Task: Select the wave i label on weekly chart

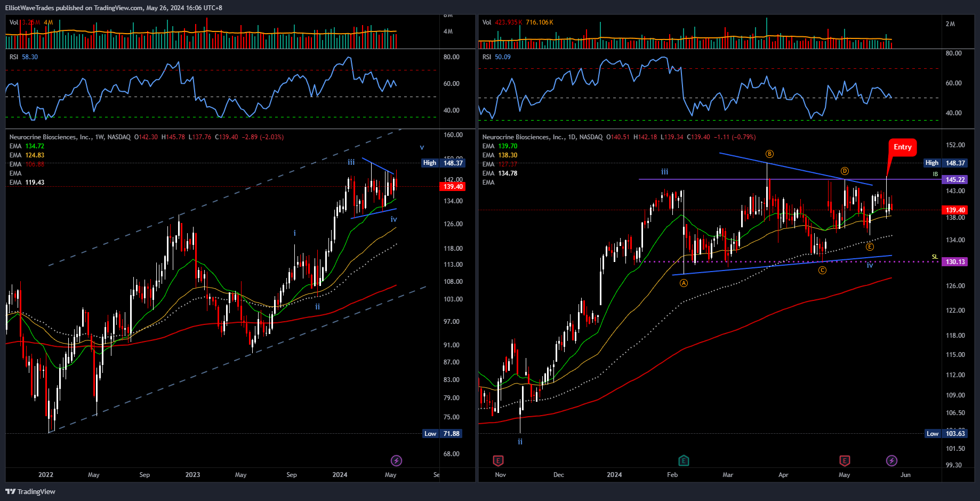Action: [294, 233]
